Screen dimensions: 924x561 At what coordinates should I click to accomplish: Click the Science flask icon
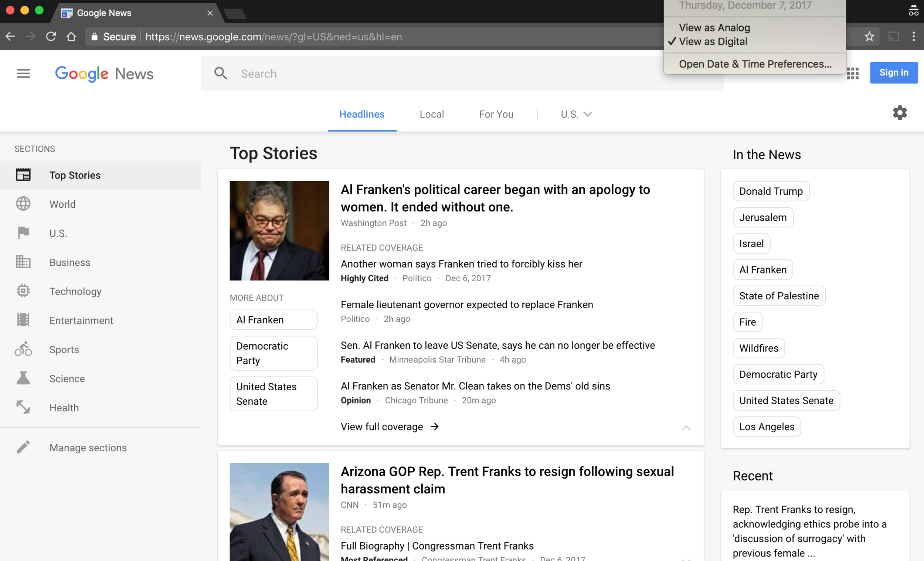(23, 378)
